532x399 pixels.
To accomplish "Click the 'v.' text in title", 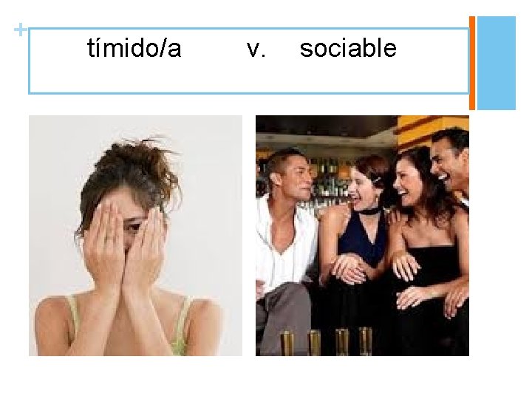I will (256, 49).
